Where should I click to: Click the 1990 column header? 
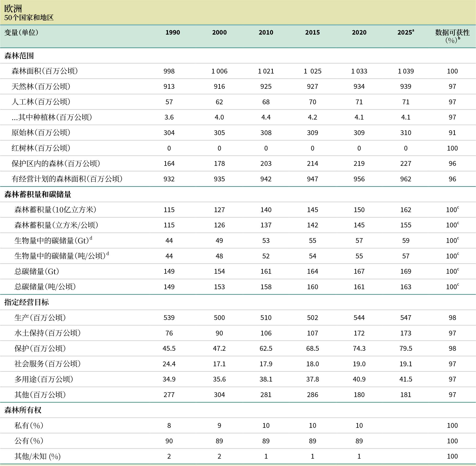[x=172, y=32]
